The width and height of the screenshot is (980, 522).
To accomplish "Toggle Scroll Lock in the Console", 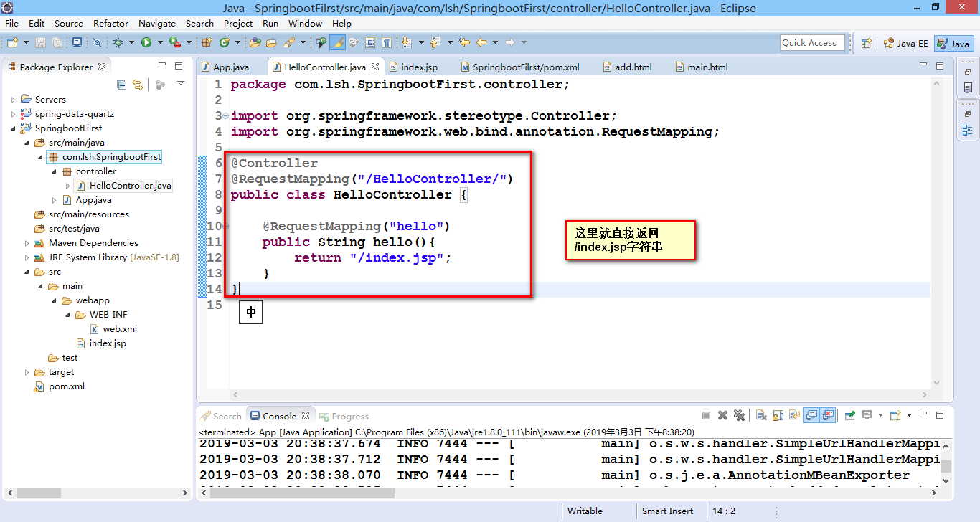I will [778, 415].
